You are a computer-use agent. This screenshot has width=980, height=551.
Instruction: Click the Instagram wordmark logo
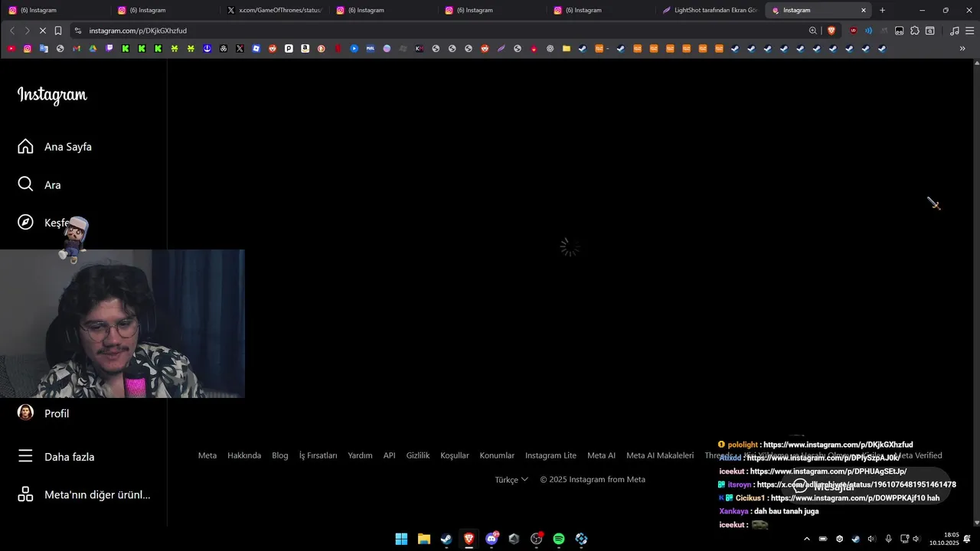(x=52, y=95)
